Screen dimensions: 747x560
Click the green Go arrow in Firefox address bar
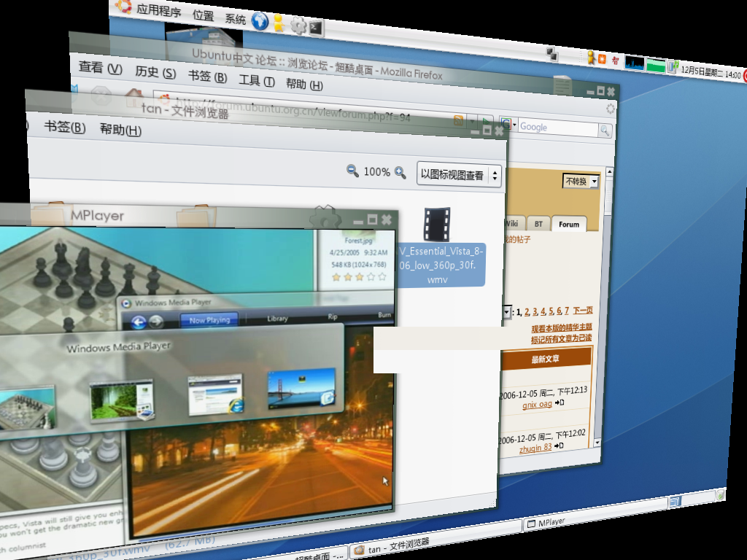485,122
